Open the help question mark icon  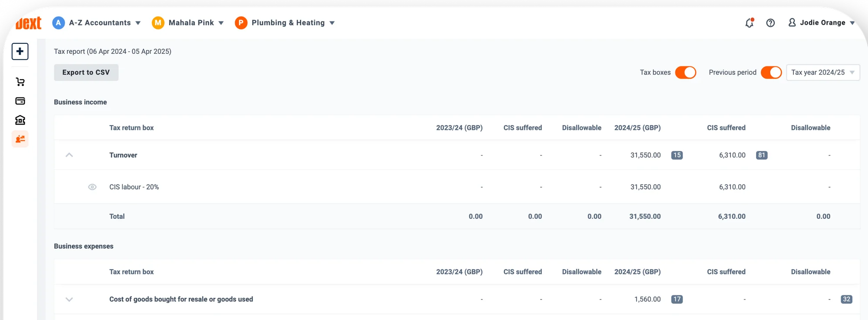tap(770, 23)
